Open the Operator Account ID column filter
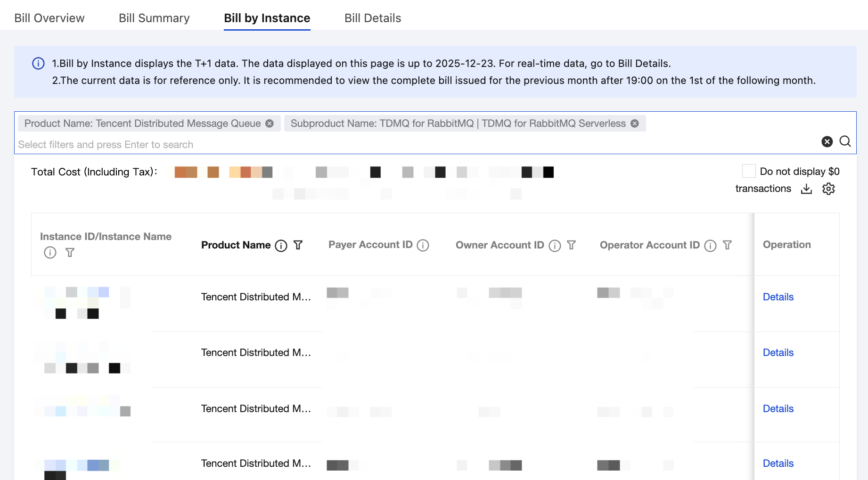Image resolution: width=868 pixels, height=480 pixels. 727,245
